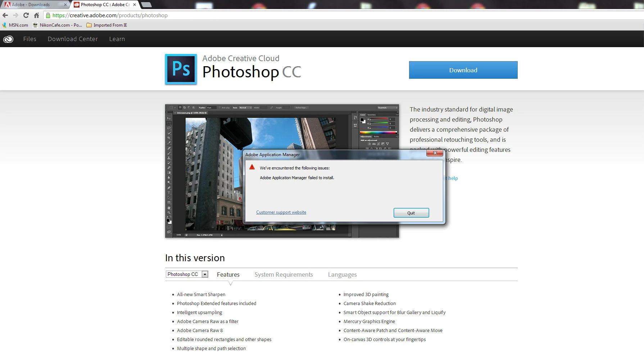Click 'Editable rounded rectangles and other shapes' text

[224, 339]
